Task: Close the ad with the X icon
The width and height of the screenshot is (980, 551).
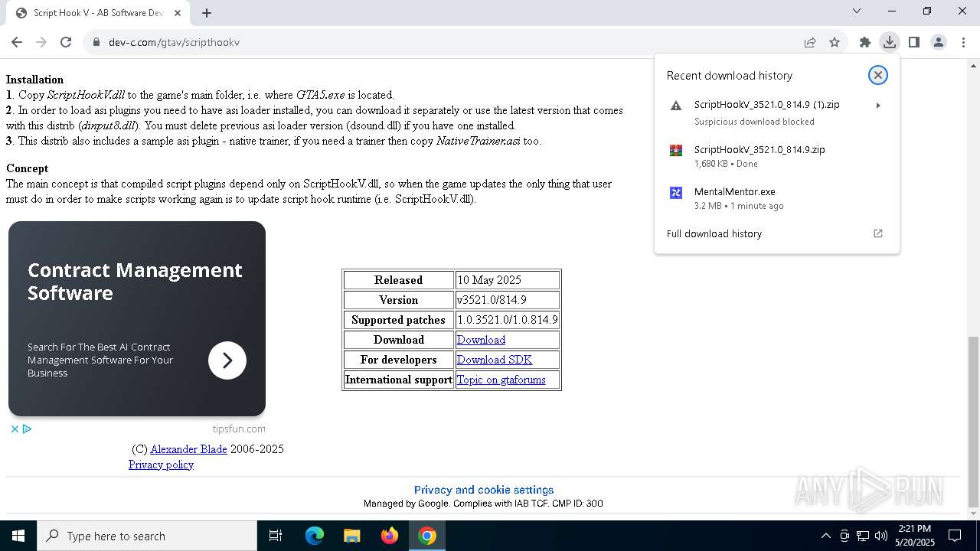Action: 15,429
